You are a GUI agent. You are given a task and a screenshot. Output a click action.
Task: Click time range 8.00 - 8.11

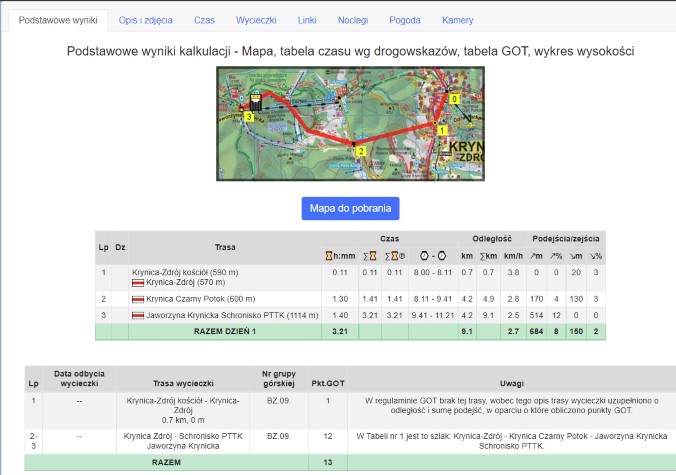click(433, 272)
